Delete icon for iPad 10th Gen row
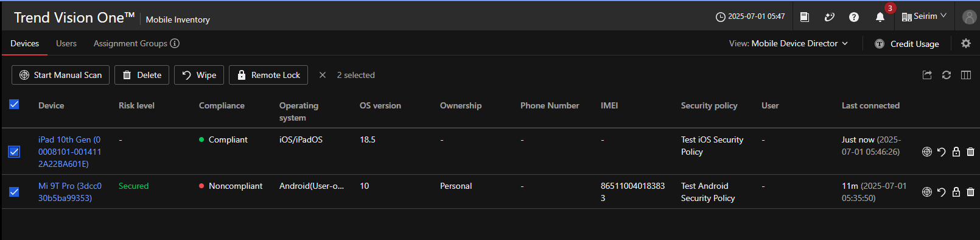Viewport: 980px width, 240px height. (x=970, y=152)
